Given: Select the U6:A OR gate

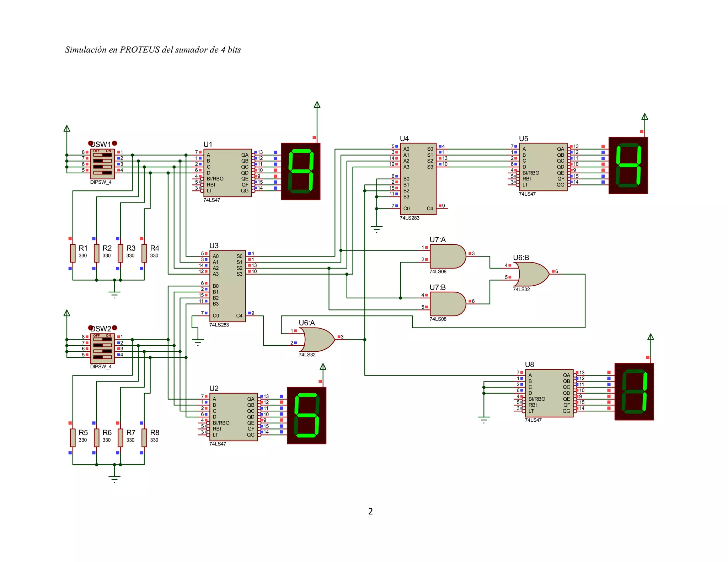Looking at the screenshot, I should click(317, 340).
